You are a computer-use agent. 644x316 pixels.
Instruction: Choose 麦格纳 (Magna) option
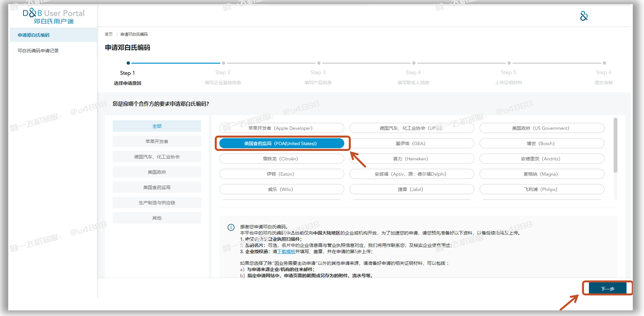542,174
